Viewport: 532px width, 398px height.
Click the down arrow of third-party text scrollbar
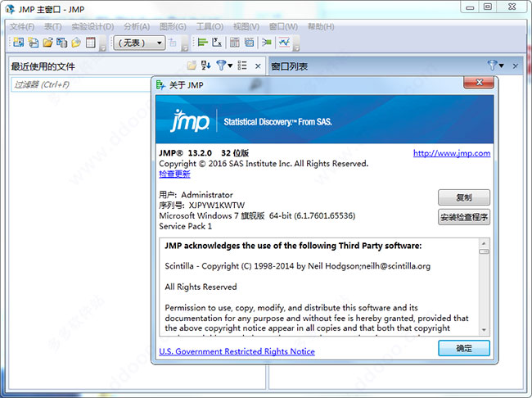point(484,330)
